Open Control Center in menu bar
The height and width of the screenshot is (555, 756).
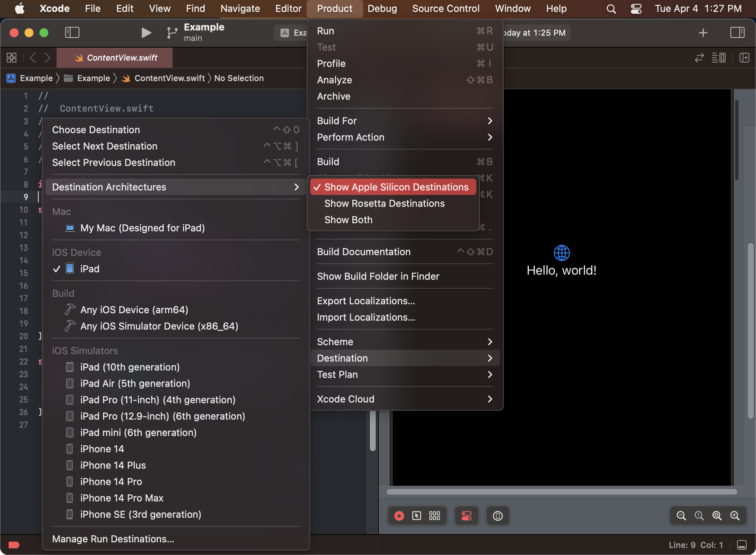636,9
